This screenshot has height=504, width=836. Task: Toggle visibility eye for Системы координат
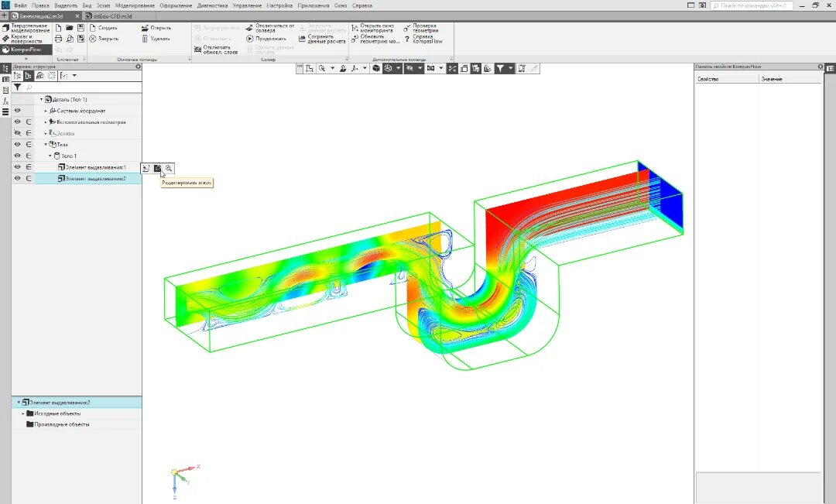[18, 111]
